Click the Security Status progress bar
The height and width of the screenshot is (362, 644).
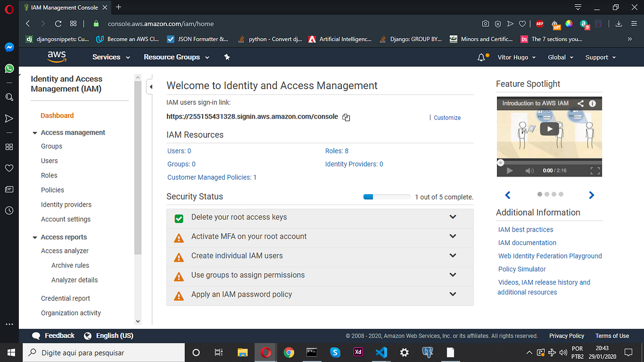pyautogui.click(x=386, y=197)
